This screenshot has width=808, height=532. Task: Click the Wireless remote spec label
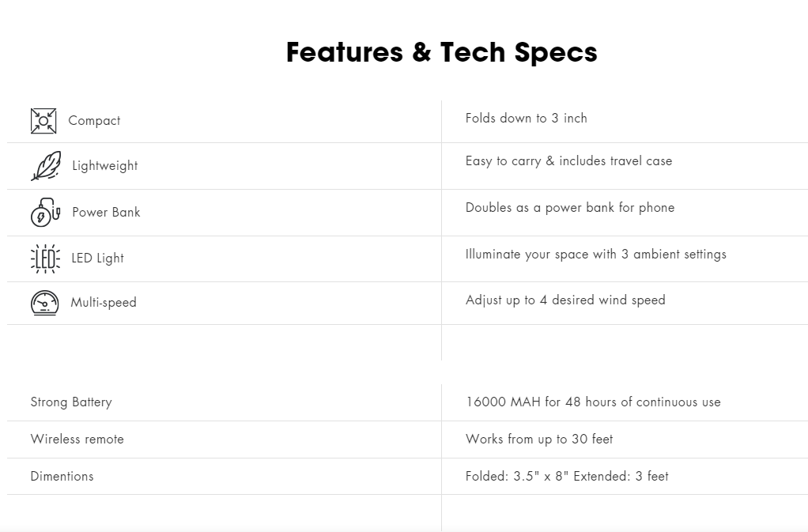(x=77, y=440)
